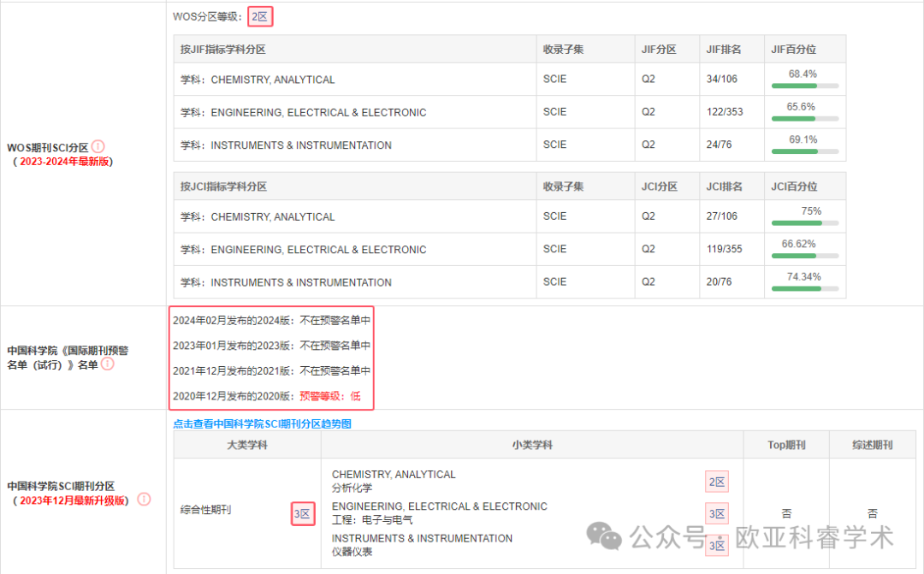
Task: Click the JIF分区 column header
Action: point(667,49)
